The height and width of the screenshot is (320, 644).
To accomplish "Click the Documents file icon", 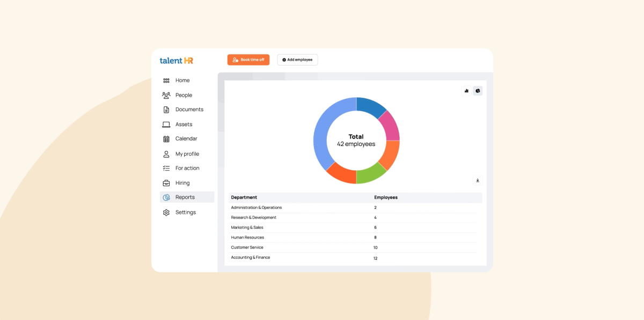I will click(x=166, y=110).
